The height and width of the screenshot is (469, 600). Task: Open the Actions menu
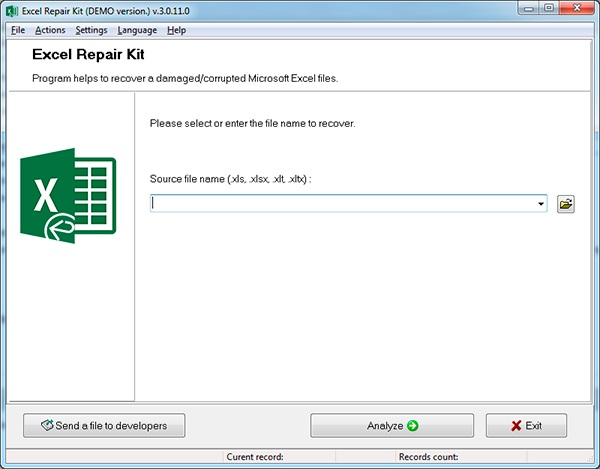(x=50, y=30)
